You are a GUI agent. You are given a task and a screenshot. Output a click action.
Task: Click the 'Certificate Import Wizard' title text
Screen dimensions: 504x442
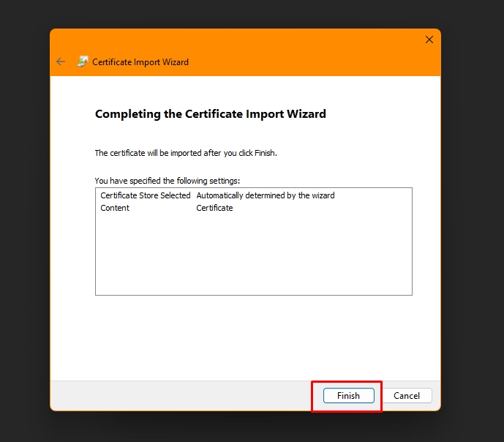point(140,62)
